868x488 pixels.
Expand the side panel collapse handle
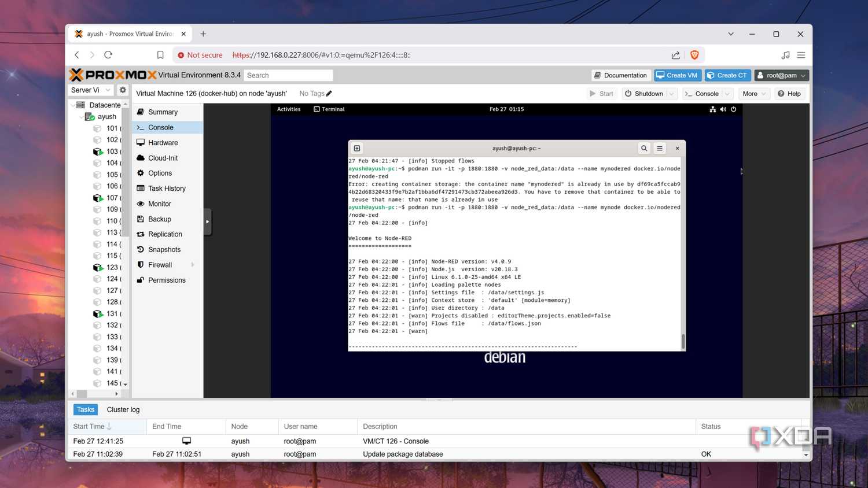208,221
